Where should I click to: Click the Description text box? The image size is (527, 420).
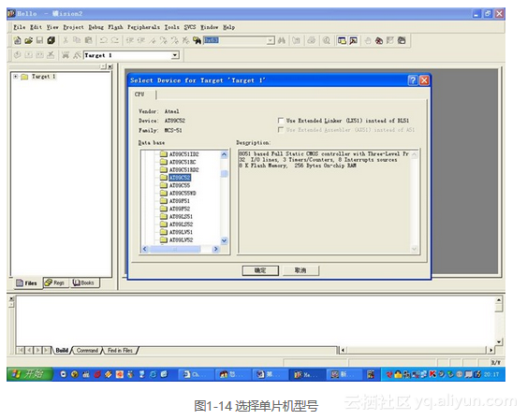(x=329, y=201)
